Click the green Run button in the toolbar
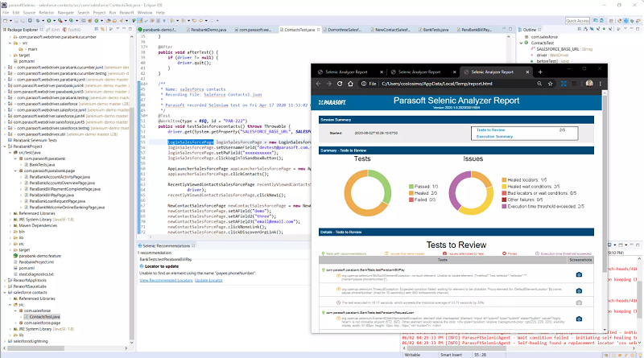Viewport: 644px width, 358px height. pyautogui.click(x=49, y=21)
